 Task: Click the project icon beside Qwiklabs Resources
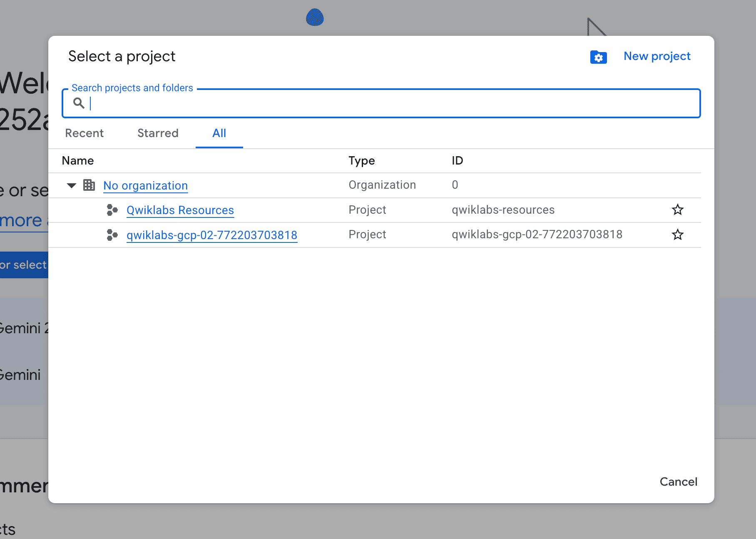(112, 210)
